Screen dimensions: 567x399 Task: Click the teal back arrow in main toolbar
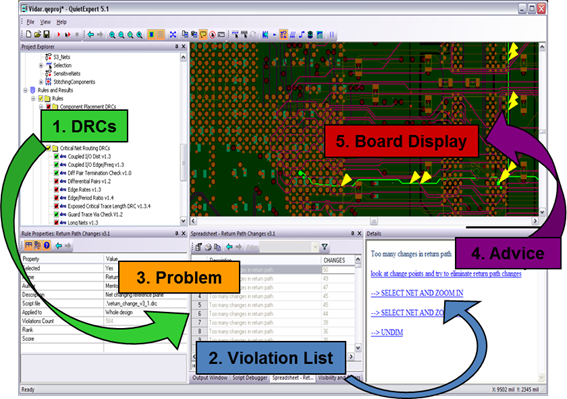click(x=90, y=35)
